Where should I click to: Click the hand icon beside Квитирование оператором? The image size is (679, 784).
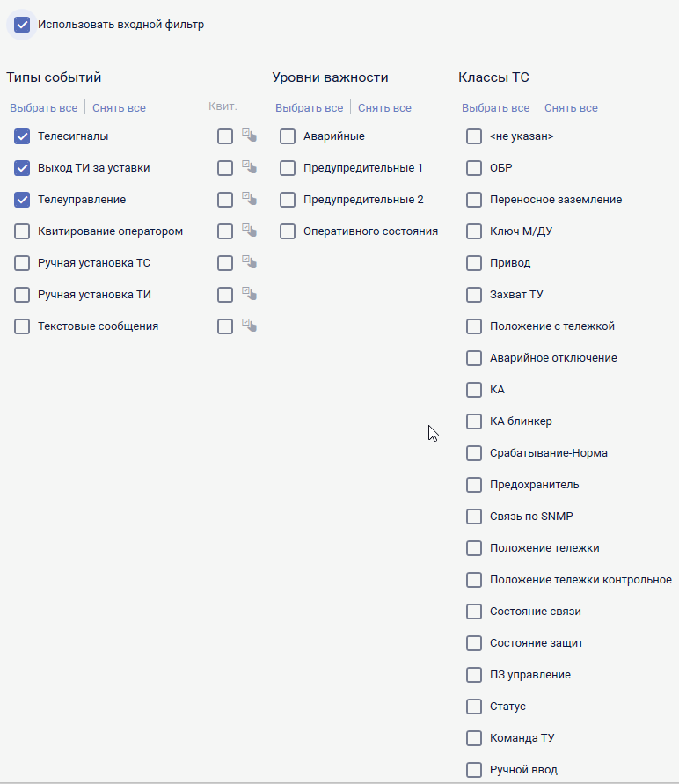coord(250,231)
